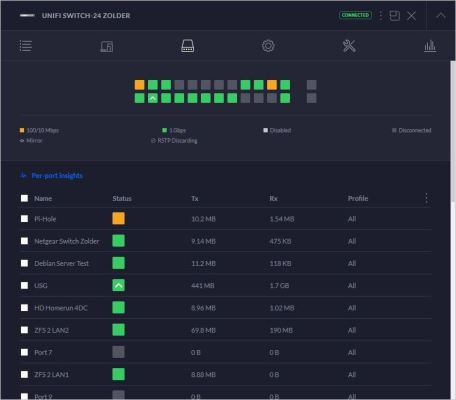Sort the table by Profile column
The height and width of the screenshot is (400, 456).
pos(358,198)
